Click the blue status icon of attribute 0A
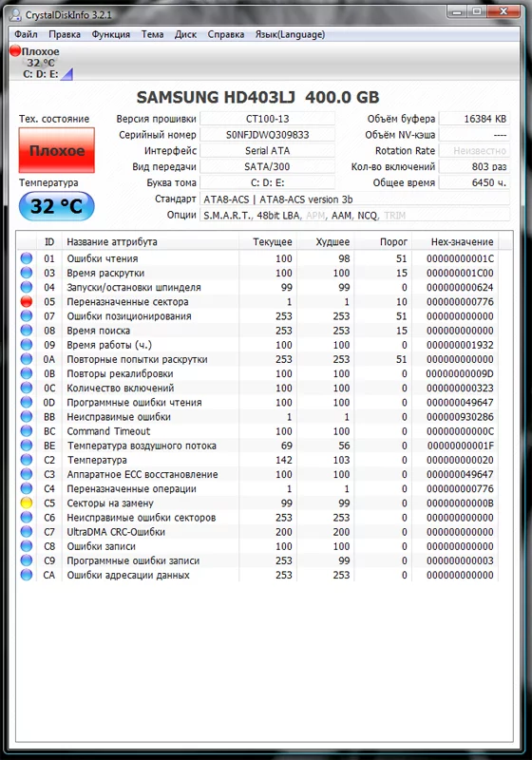Screen dimensions: 532x760 (x=27, y=359)
